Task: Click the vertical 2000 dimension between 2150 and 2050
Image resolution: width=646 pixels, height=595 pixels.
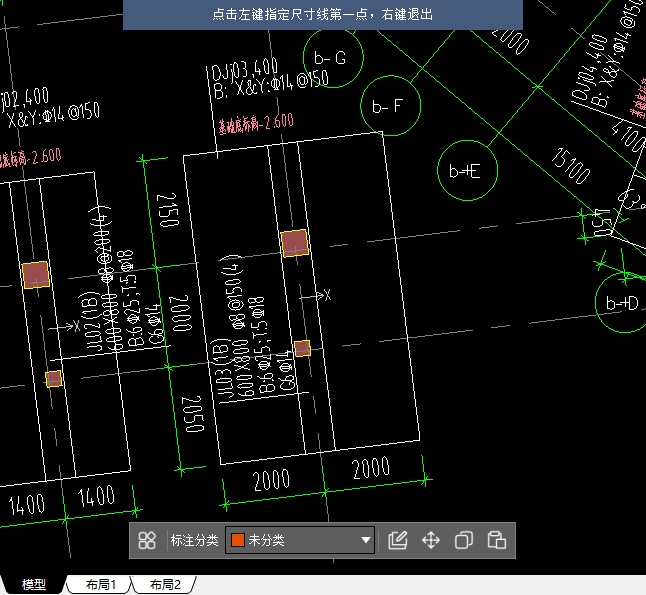Action: click(x=181, y=313)
